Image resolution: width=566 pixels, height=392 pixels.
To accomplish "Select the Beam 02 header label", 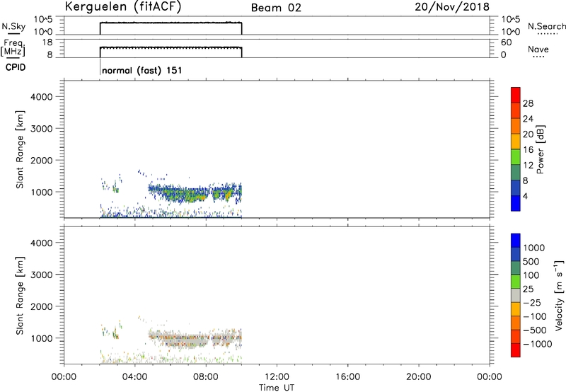I will (276, 8).
